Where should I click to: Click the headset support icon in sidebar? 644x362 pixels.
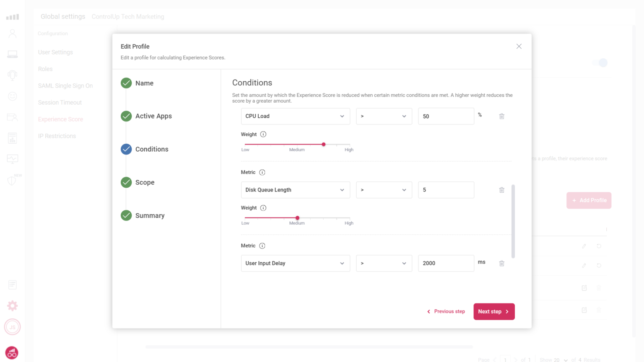[12, 75]
